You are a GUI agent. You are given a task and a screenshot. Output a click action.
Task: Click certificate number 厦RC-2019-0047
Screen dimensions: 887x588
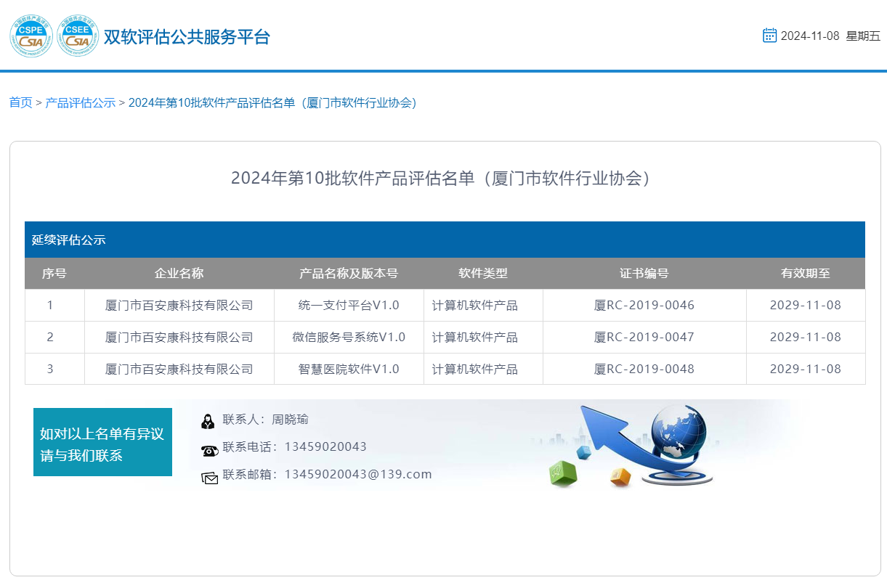[644, 338]
